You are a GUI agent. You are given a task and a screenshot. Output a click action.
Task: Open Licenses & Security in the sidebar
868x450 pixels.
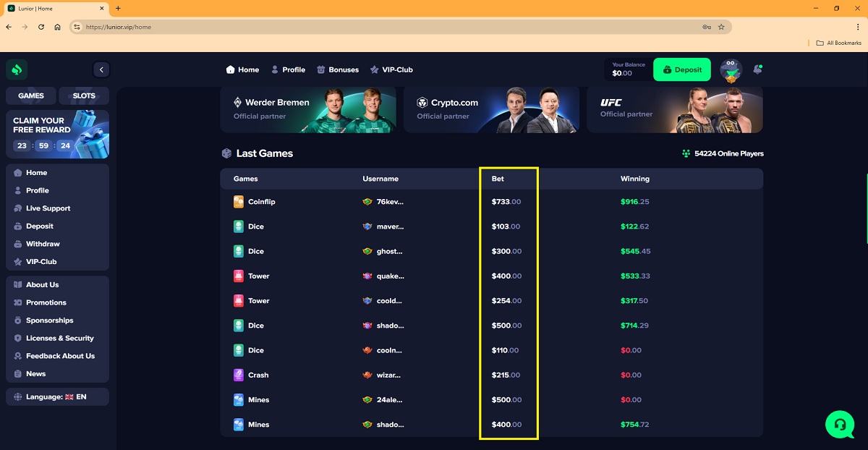pos(59,338)
